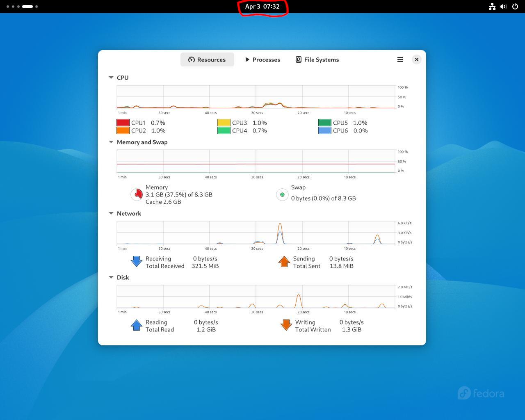Switch to the Processes tab
This screenshot has height=420, width=525.
click(262, 59)
